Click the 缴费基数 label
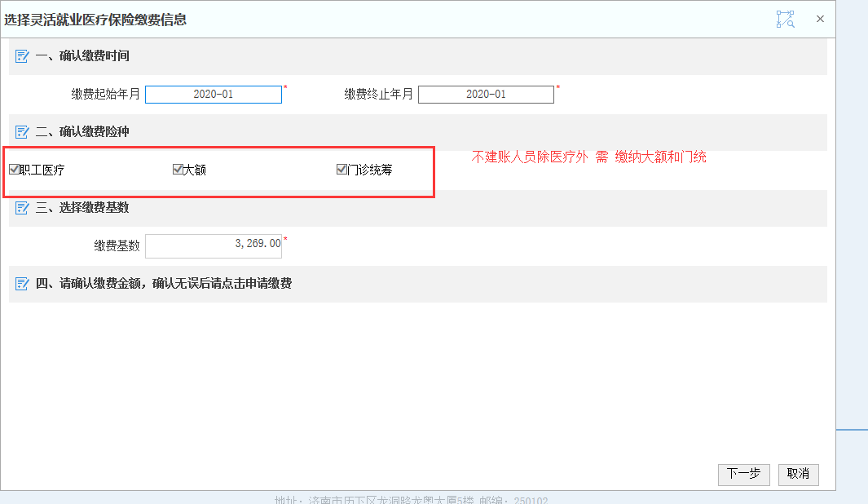Screen dimensions: 868x504 click(x=117, y=246)
